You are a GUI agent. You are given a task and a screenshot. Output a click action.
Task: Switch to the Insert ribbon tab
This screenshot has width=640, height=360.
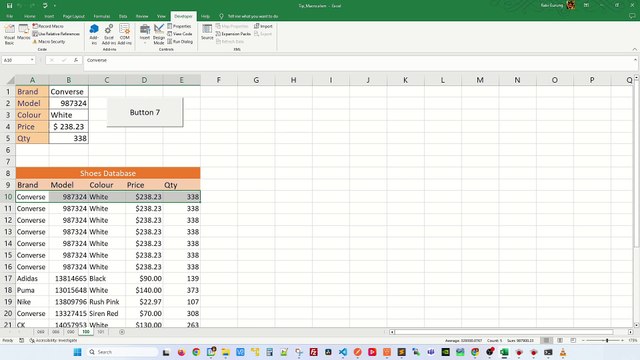click(x=49, y=16)
